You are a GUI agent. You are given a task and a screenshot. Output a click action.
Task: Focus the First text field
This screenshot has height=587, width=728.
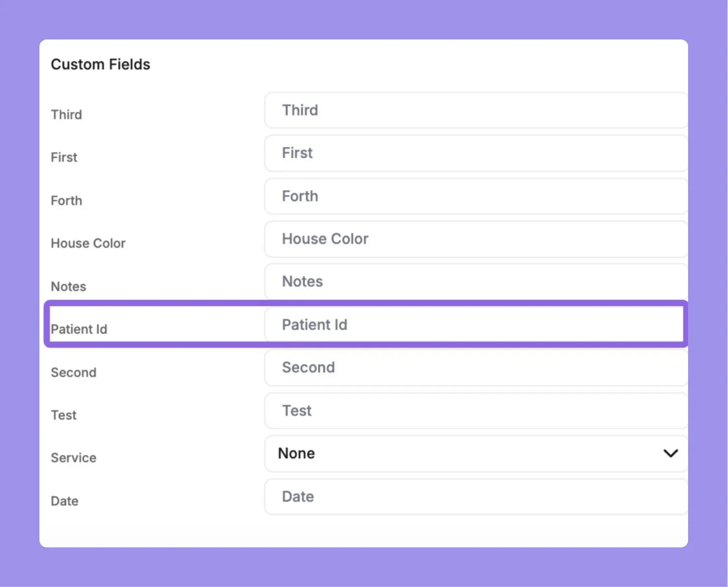click(476, 153)
